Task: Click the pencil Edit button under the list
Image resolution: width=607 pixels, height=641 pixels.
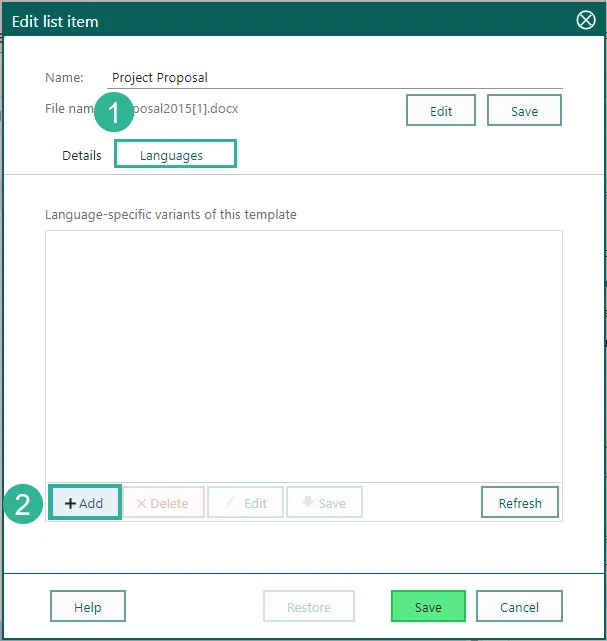Action: coord(245,503)
